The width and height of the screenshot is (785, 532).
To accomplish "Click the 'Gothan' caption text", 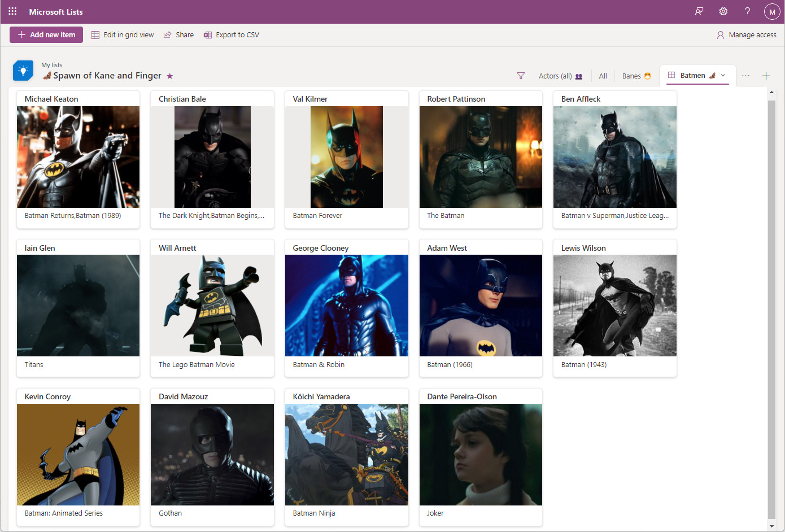I will coord(170,513).
